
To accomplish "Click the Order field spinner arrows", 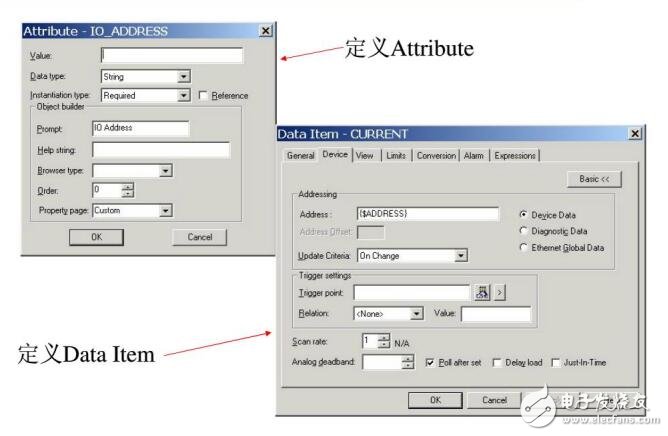I will (x=127, y=190).
